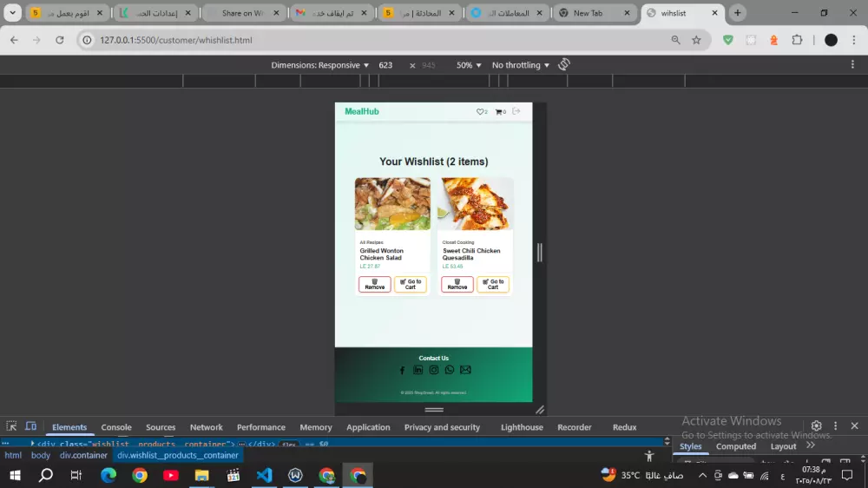
Task: Open a new browser tab
Action: [x=737, y=13]
